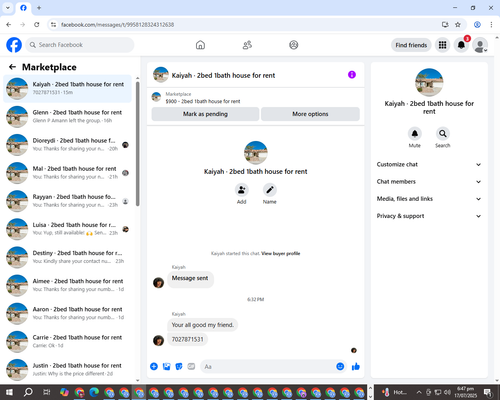Expand Customize chat section
The width and height of the screenshot is (500, 400).
point(429,164)
